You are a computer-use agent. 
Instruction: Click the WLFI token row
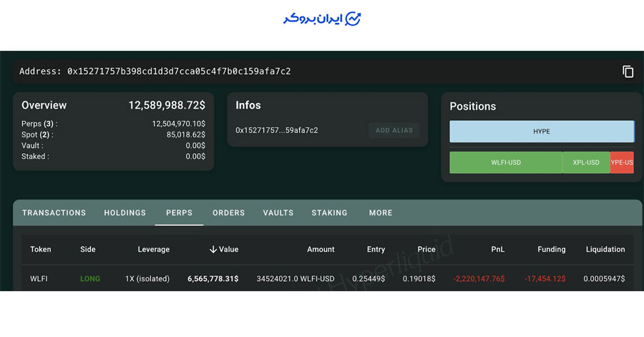(x=40, y=278)
